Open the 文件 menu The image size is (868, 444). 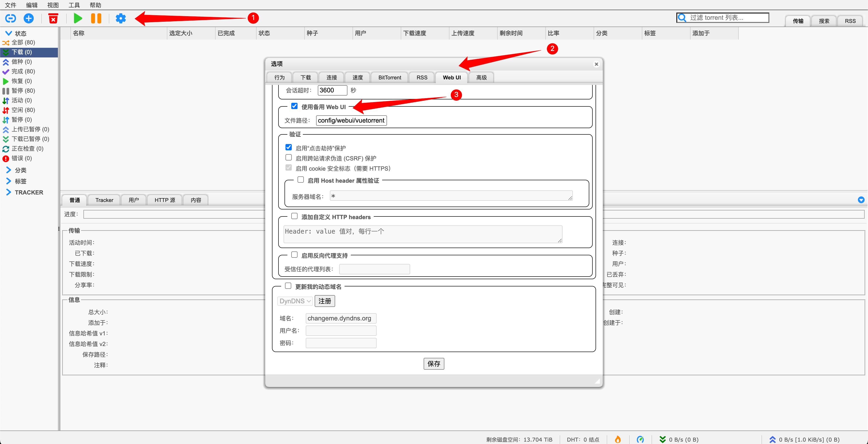tap(10, 5)
